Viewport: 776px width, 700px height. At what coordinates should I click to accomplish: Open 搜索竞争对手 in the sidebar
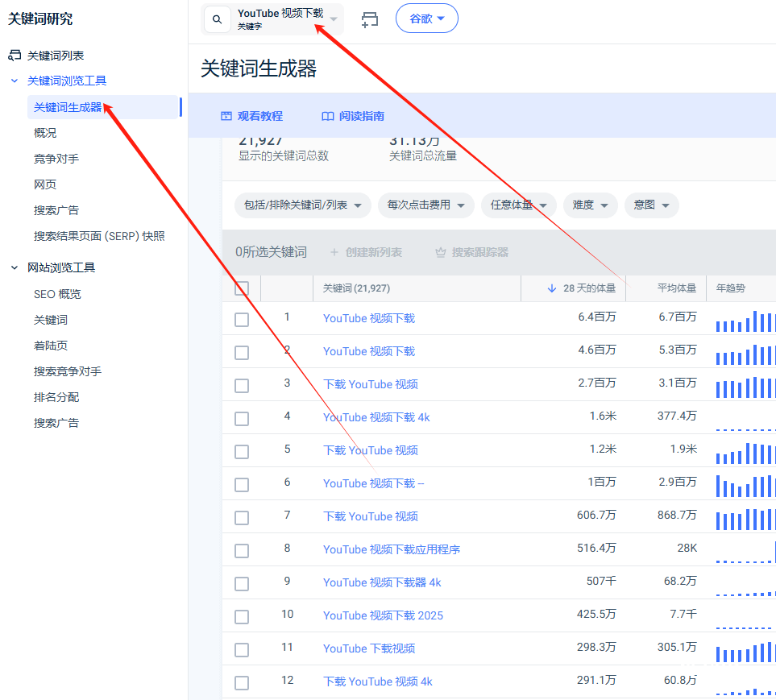point(68,371)
